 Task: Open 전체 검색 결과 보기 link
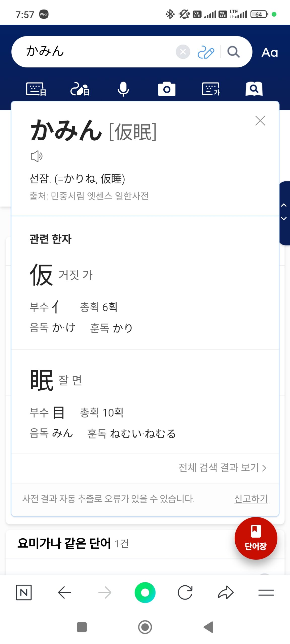coord(222,468)
